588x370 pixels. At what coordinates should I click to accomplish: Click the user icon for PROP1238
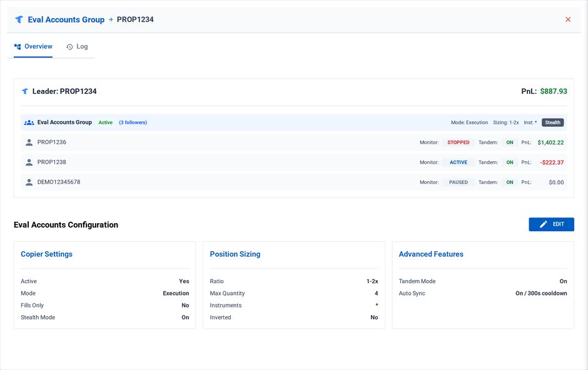(x=29, y=162)
